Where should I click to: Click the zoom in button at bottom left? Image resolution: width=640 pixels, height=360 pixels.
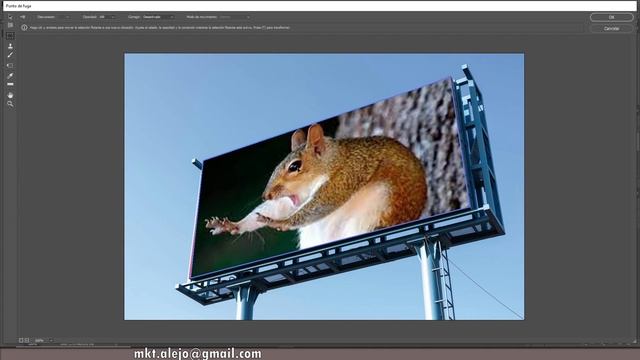pos(27,340)
